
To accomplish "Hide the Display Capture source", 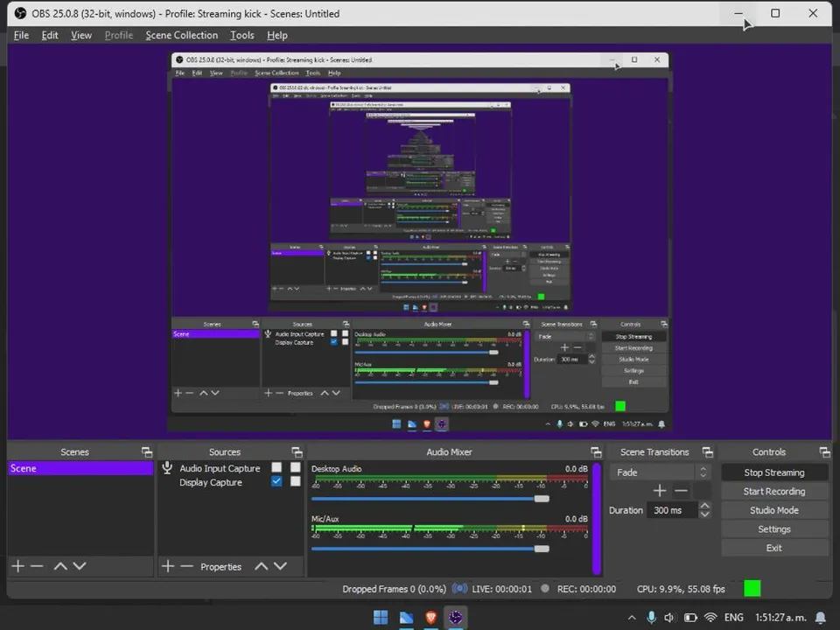I will tap(276, 481).
